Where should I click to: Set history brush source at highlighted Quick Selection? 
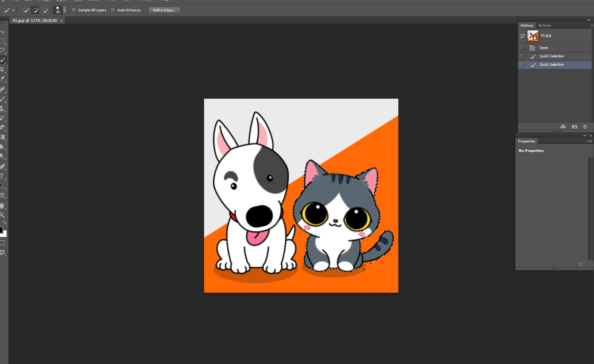tap(522, 65)
